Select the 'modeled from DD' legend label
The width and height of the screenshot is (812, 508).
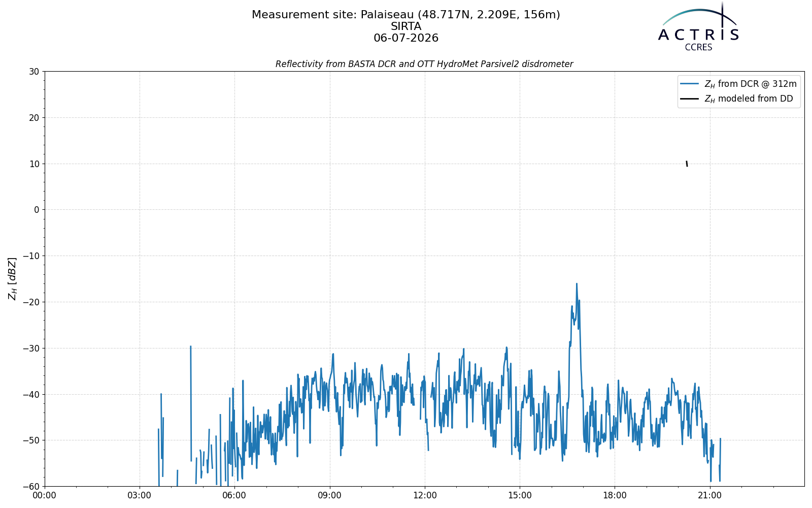[x=749, y=99]
